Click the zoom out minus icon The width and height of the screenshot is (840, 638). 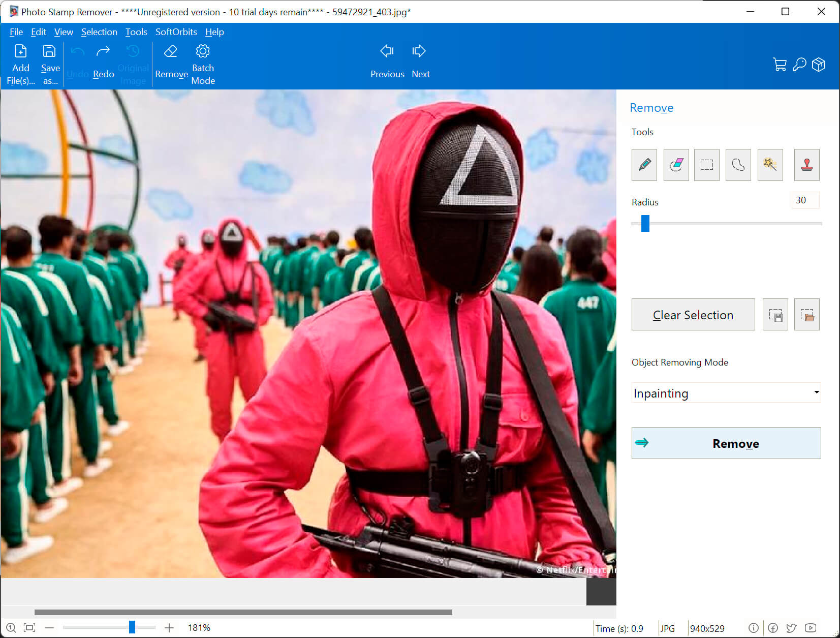point(49,628)
